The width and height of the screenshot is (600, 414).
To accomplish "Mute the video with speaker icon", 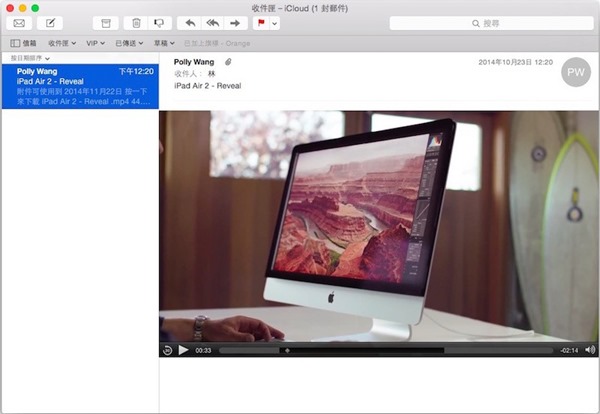I will 590,350.
